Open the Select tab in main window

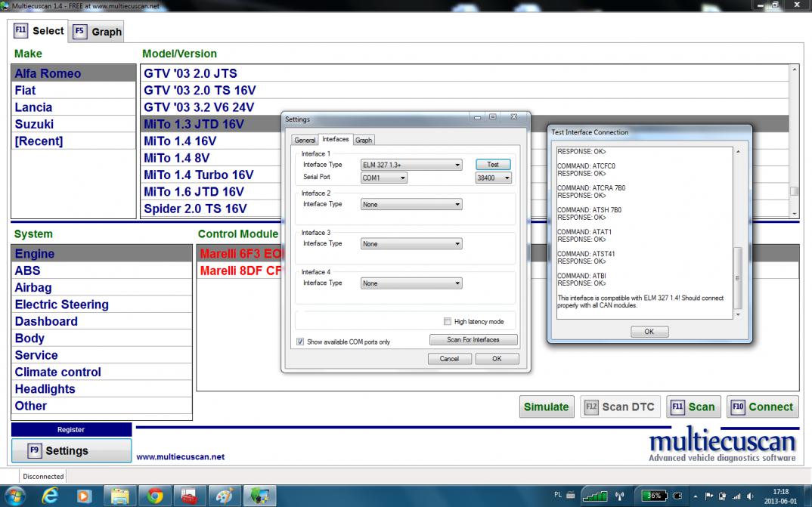click(x=39, y=31)
